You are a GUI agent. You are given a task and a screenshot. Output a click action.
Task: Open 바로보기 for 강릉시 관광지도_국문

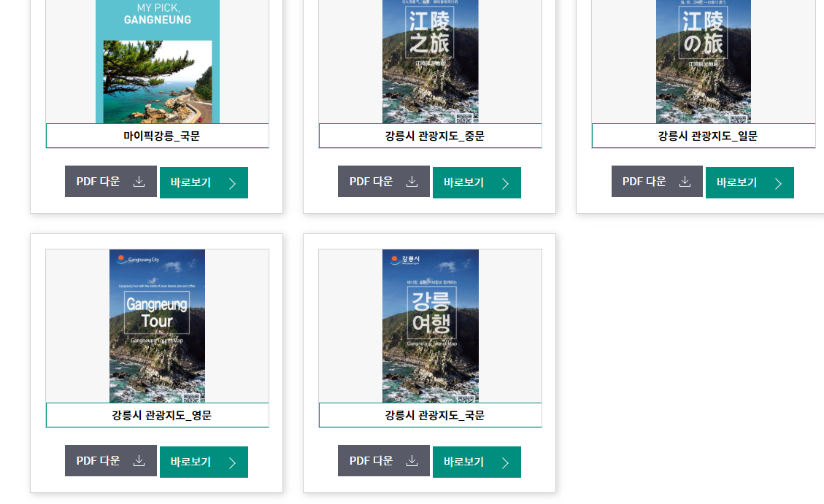(477, 462)
